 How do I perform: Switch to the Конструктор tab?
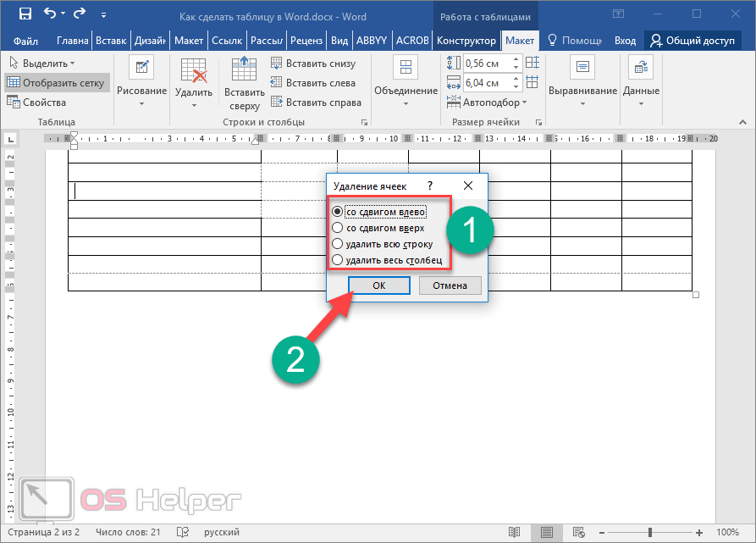pos(466,41)
